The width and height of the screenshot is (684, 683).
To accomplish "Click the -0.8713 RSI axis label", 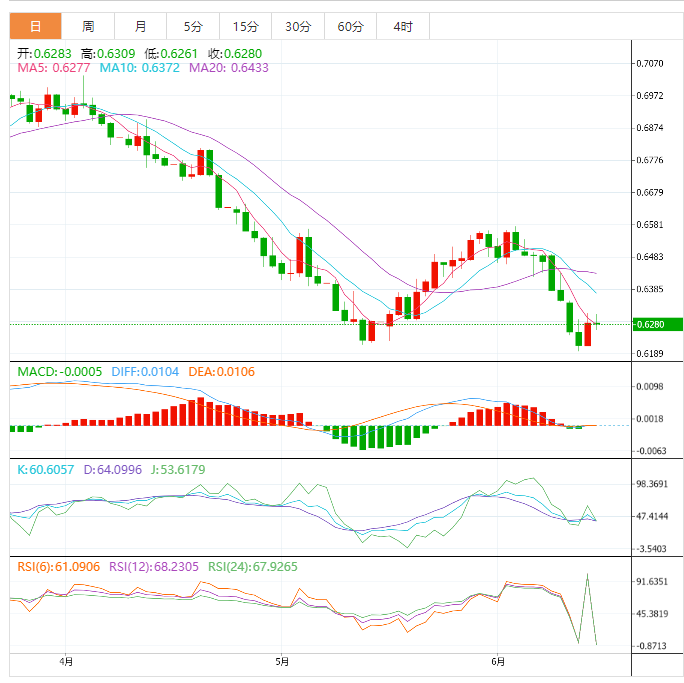I will pyautogui.click(x=651, y=646).
